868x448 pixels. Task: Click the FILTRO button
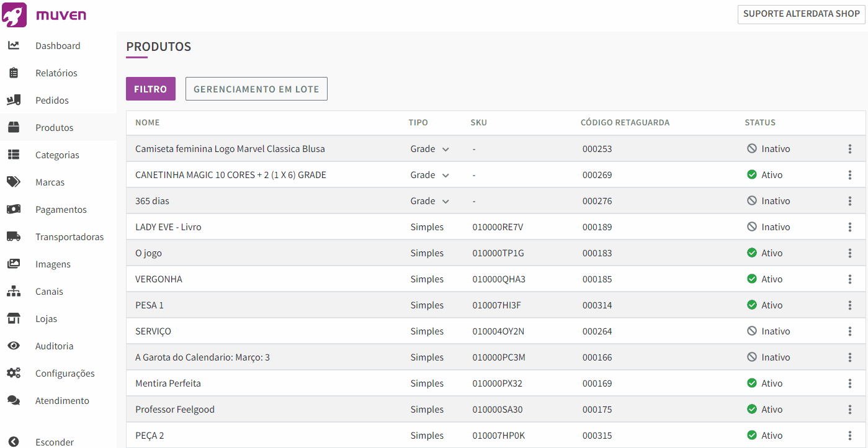pyautogui.click(x=151, y=89)
